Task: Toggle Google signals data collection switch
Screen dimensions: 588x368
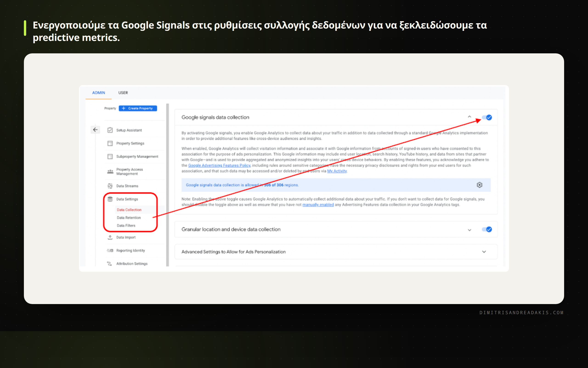Action: click(487, 118)
